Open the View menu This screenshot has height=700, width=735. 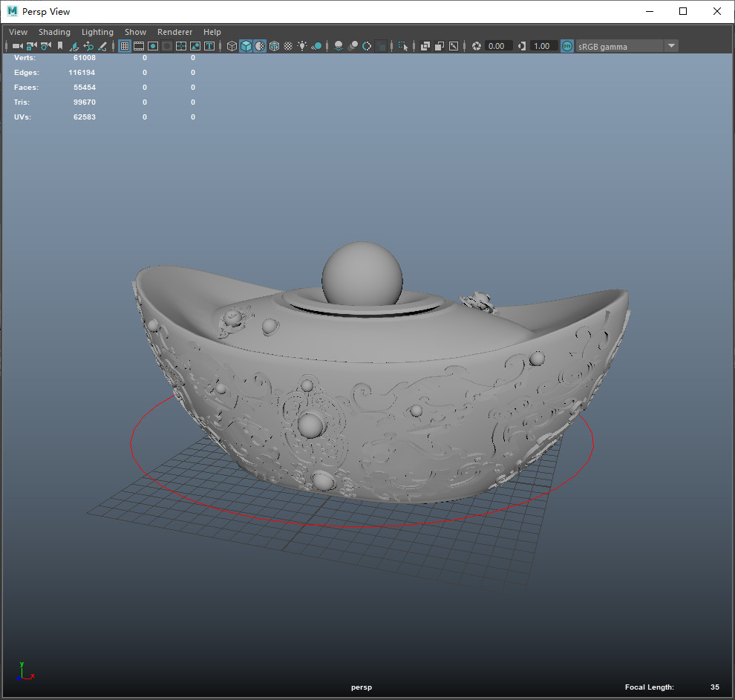coord(19,32)
